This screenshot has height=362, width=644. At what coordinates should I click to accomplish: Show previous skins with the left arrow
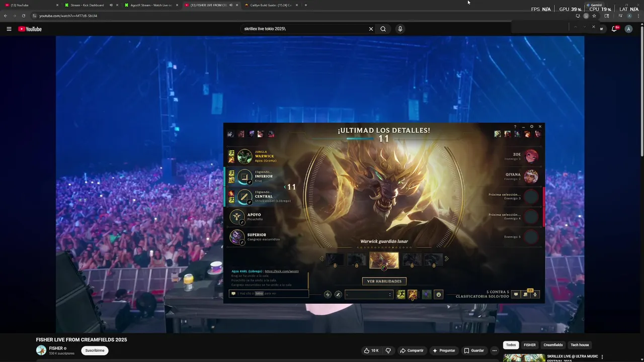(x=322, y=259)
